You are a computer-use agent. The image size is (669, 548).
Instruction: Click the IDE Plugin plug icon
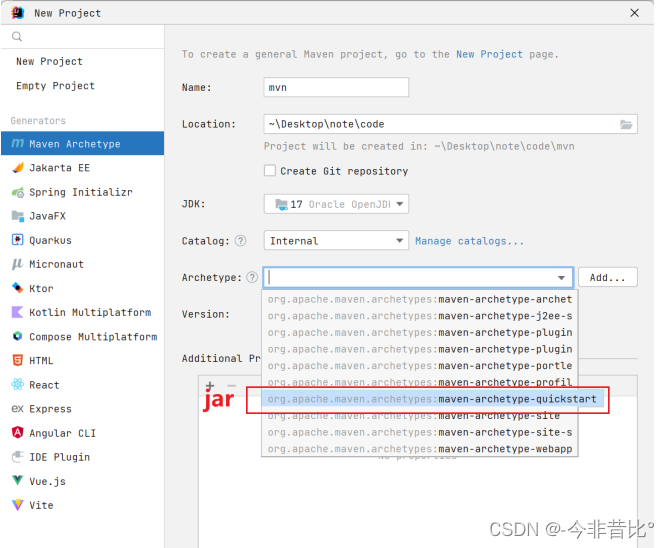click(17, 457)
